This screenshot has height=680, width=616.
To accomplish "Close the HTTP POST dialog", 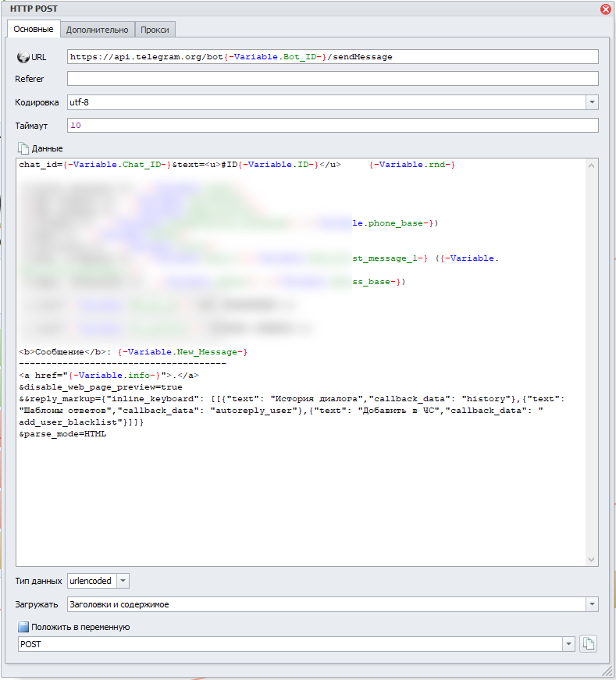I will pos(606,9).
